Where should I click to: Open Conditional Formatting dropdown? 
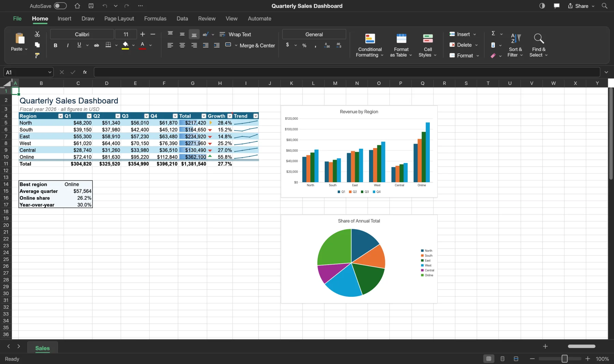click(370, 45)
